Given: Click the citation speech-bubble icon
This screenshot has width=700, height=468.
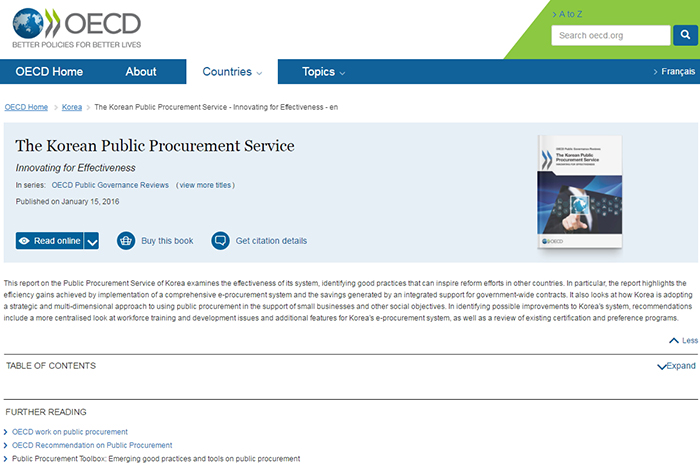Looking at the screenshot, I should pos(220,241).
